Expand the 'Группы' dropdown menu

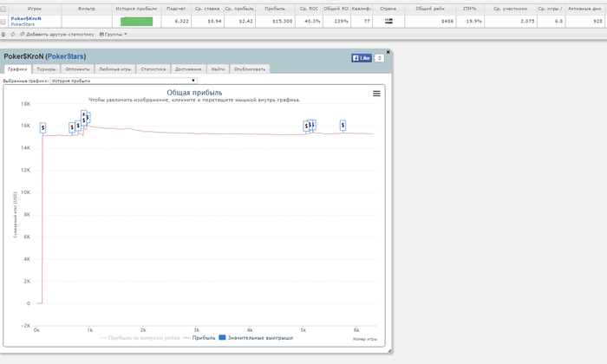coord(114,35)
